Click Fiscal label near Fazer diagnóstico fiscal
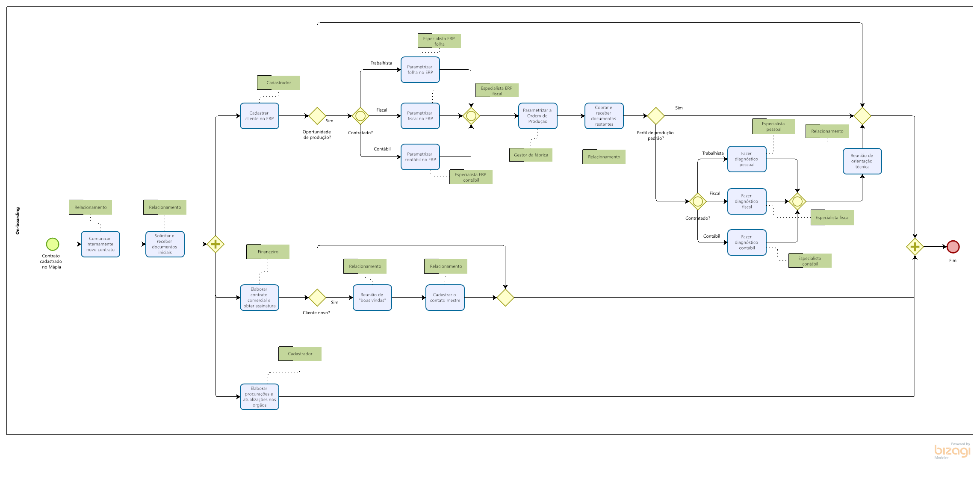Image resolution: width=980 pixels, height=490 pixels. tap(715, 193)
